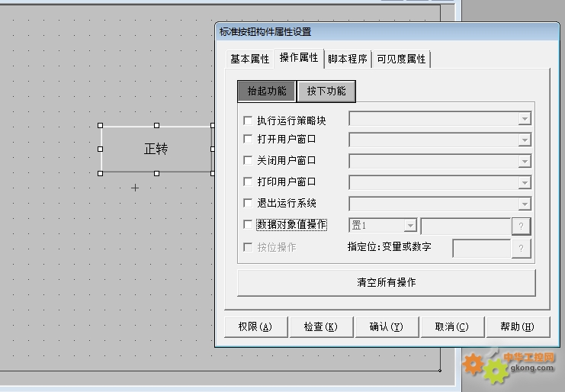Switch to the 按下功能 toggle button
This screenshot has width=565, height=392.
pyautogui.click(x=326, y=91)
